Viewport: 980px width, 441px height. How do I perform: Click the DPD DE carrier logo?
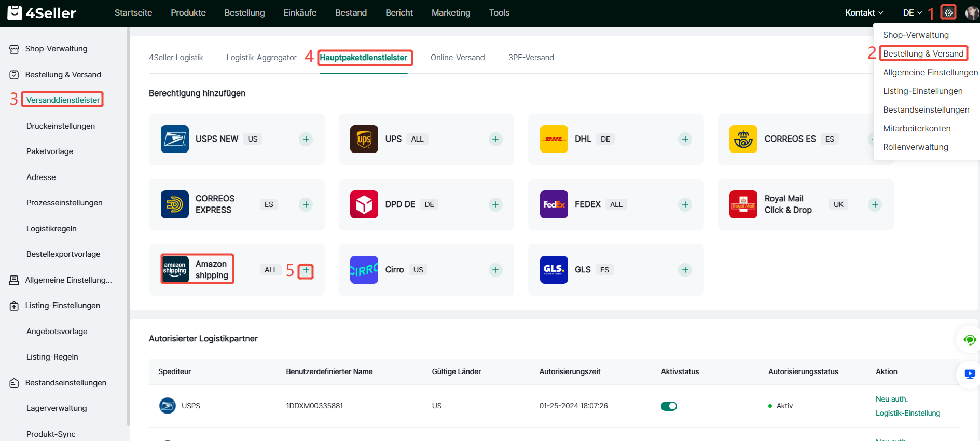pos(364,204)
